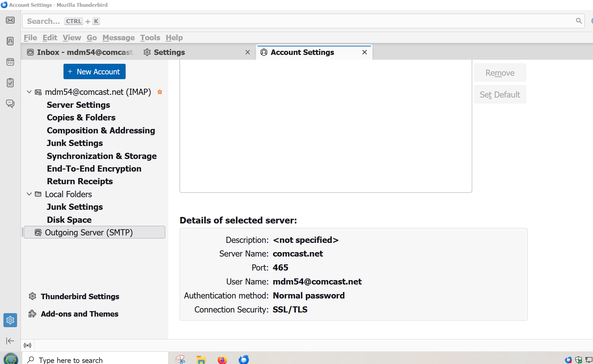Collapse the mdm54@comcast.net account tree

[29, 92]
